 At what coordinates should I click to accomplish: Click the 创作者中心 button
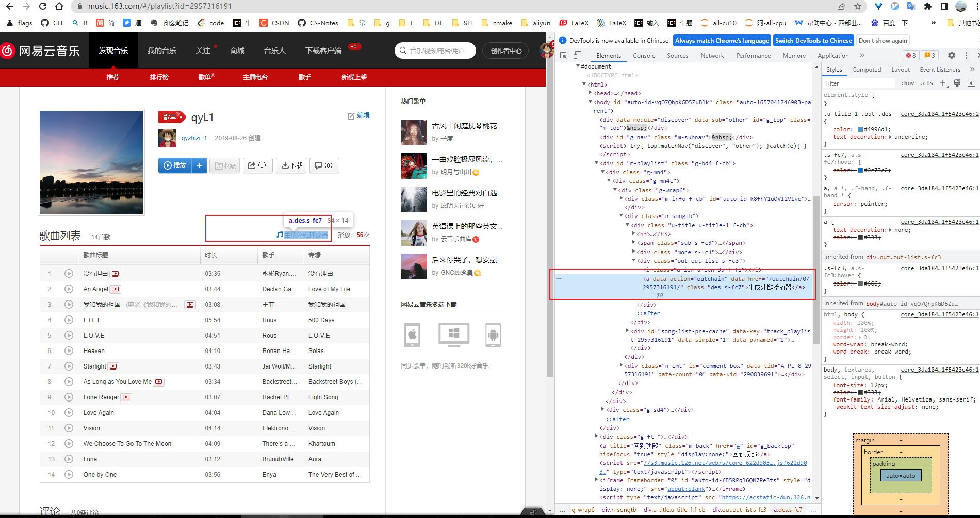point(506,51)
